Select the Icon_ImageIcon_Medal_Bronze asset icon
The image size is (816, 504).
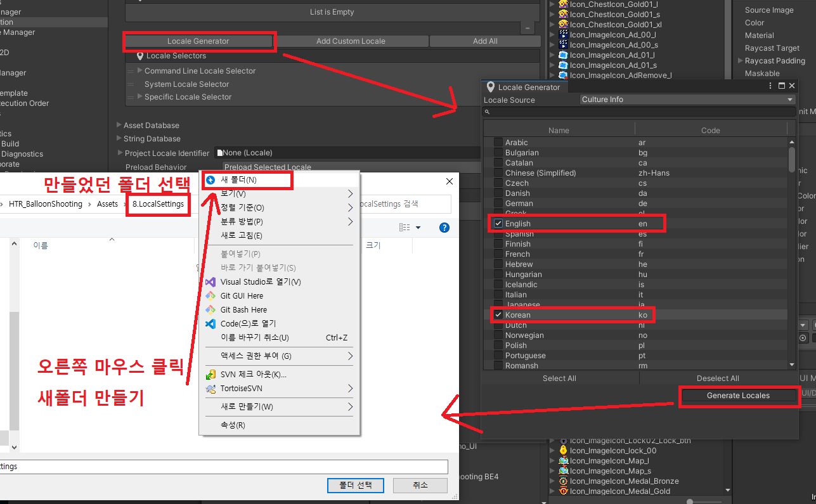563,481
